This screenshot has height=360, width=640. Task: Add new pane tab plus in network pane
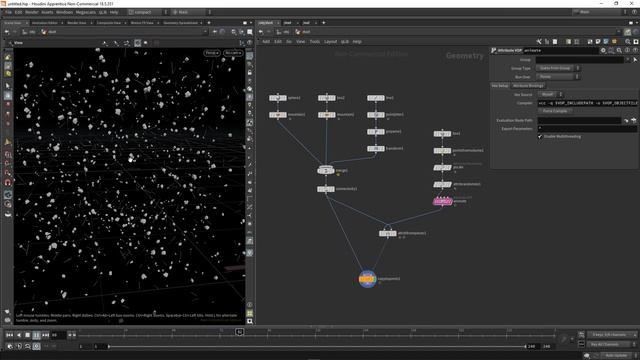coord(324,23)
